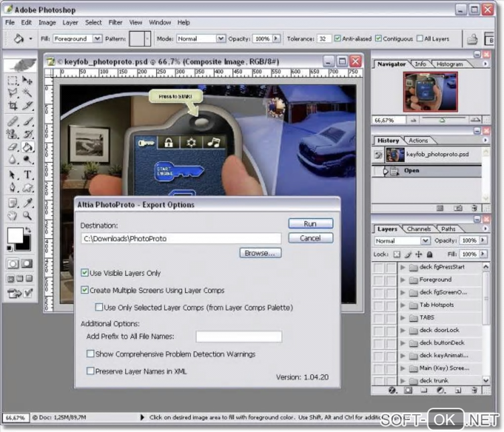Enable Show Comprehensive Problem Detection Warnings
Image resolution: width=504 pixels, height=432 pixels.
(90, 354)
